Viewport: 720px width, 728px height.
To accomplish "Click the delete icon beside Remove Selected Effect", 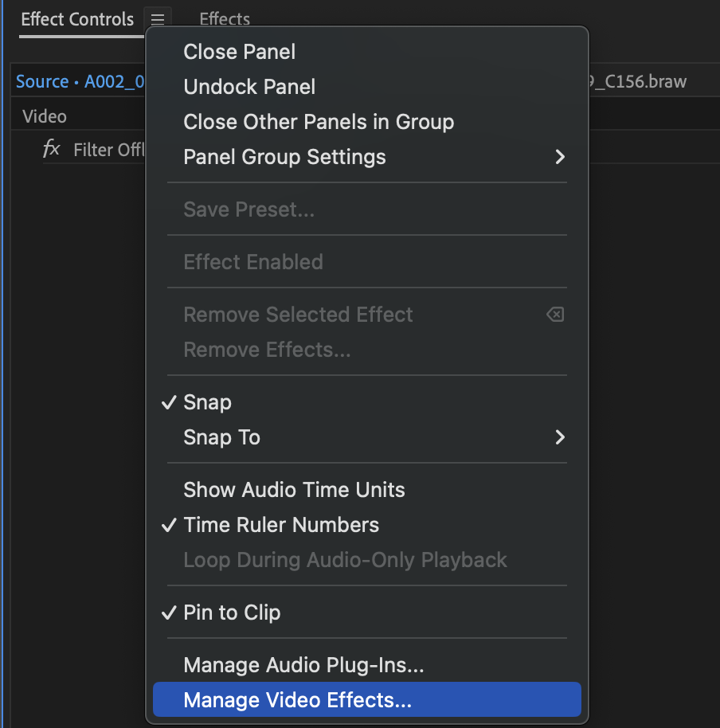I will [x=555, y=314].
